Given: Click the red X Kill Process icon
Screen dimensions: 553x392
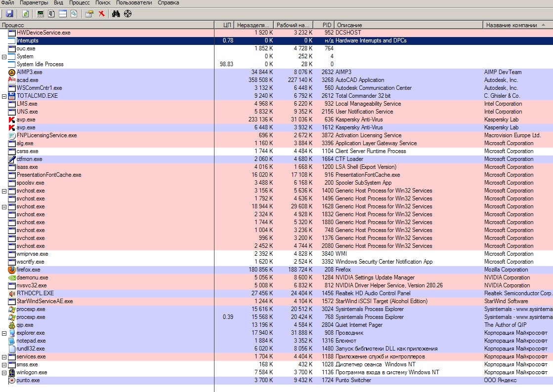Looking at the screenshot, I should pyautogui.click(x=102, y=14).
